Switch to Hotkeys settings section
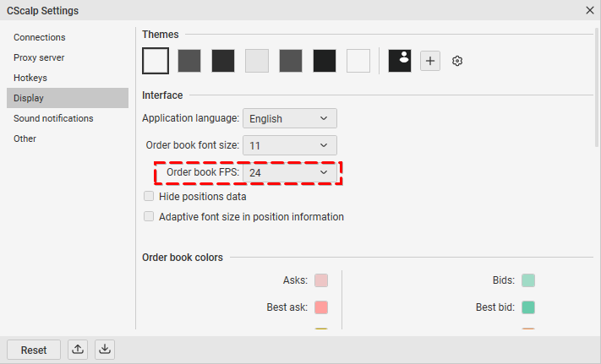The width and height of the screenshot is (601, 364). (68, 78)
